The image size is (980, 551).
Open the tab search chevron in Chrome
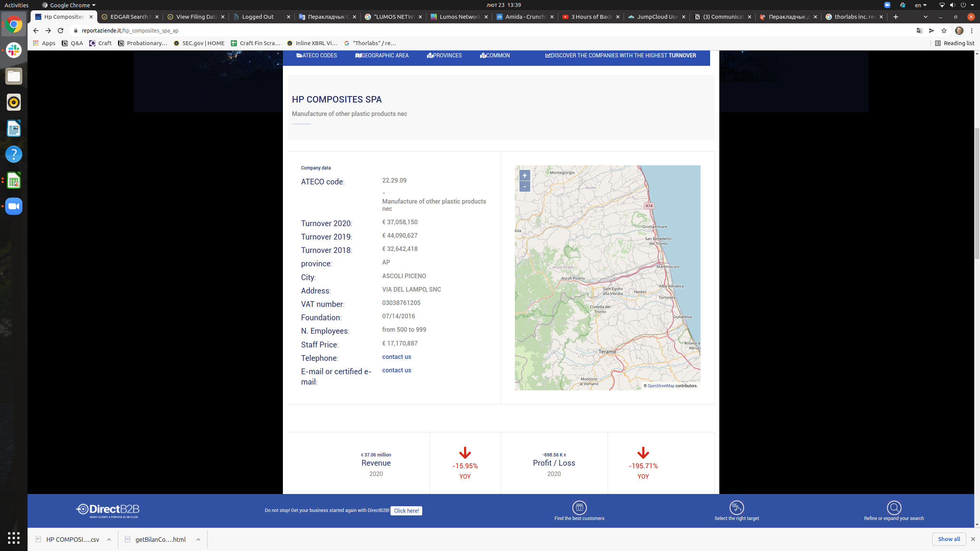tap(925, 17)
